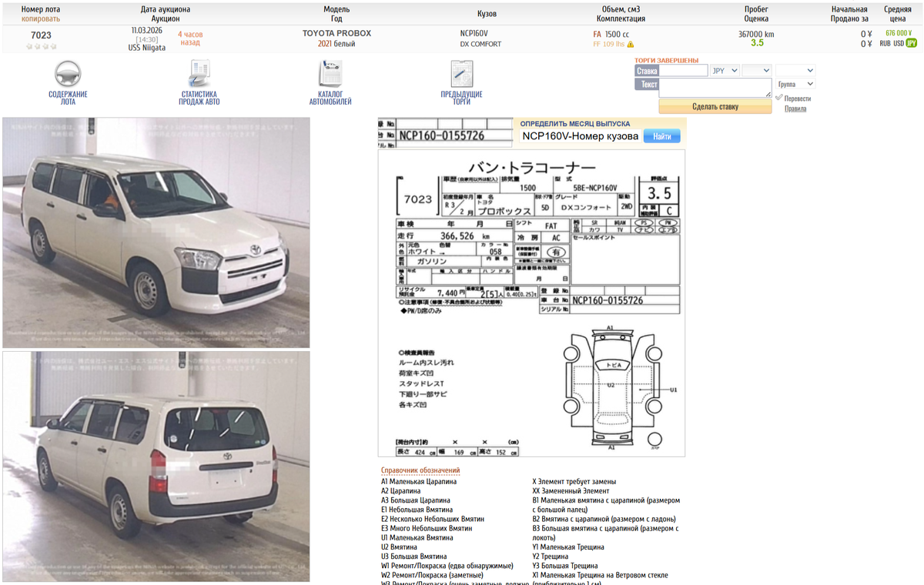Open the auction sheet image
924x585 pixels.
click(531, 303)
